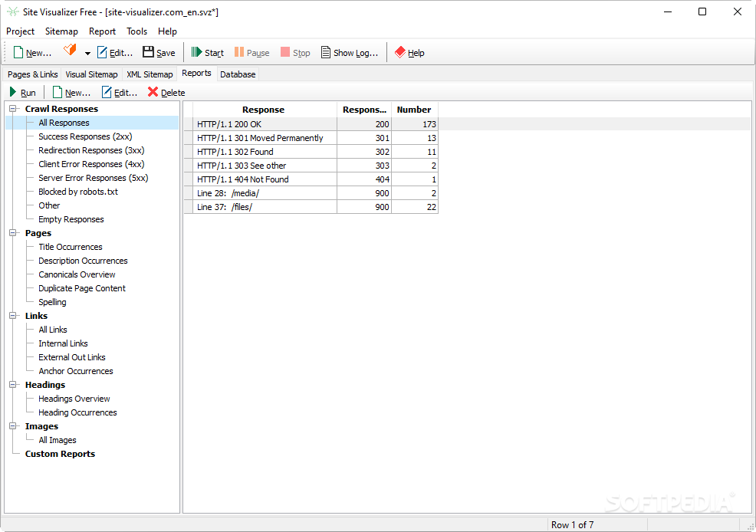The image size is (756, 532).
Task: Start the crawl with Start button
Action: point(207,53)
